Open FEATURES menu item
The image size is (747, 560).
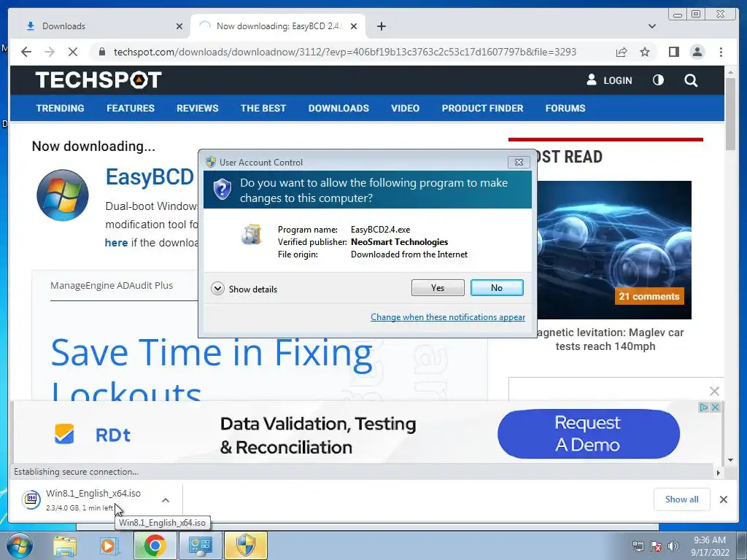point(131,108)
